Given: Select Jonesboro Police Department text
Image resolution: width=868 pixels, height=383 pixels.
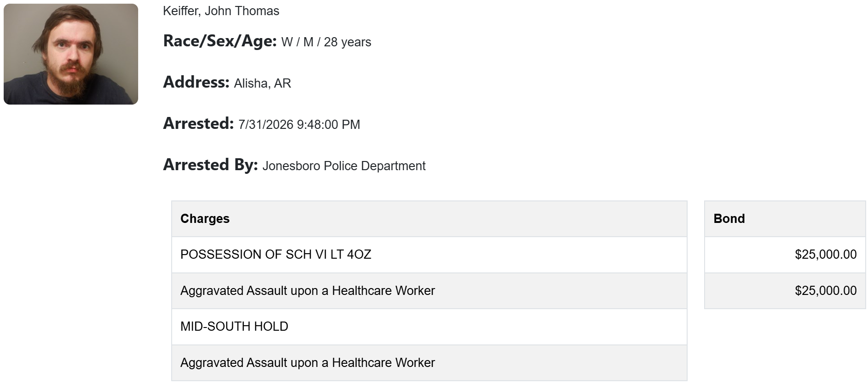Looking at the screenshot, I should [344, 166].
